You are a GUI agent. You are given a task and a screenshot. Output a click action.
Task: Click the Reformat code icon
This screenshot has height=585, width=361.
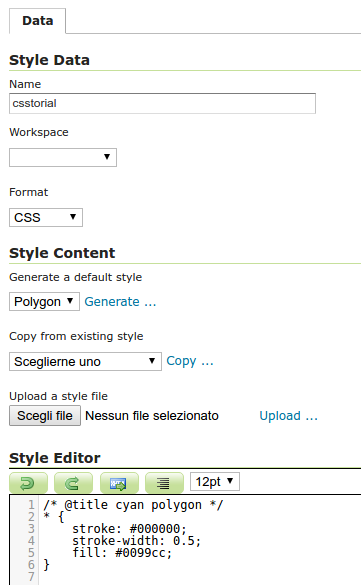click(x=164, y=483)
